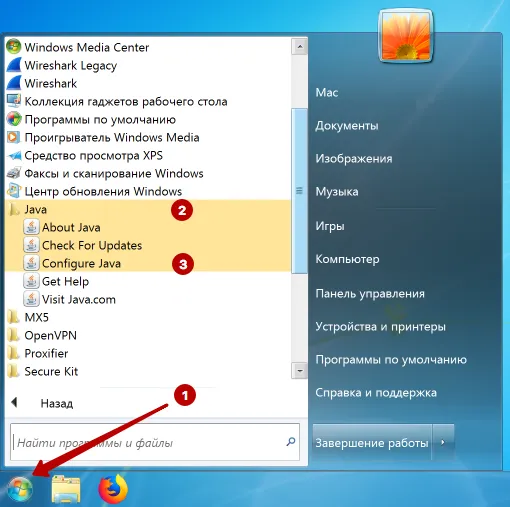
Task: Click the Завершение работы button
Action: (x=372, y=443)
